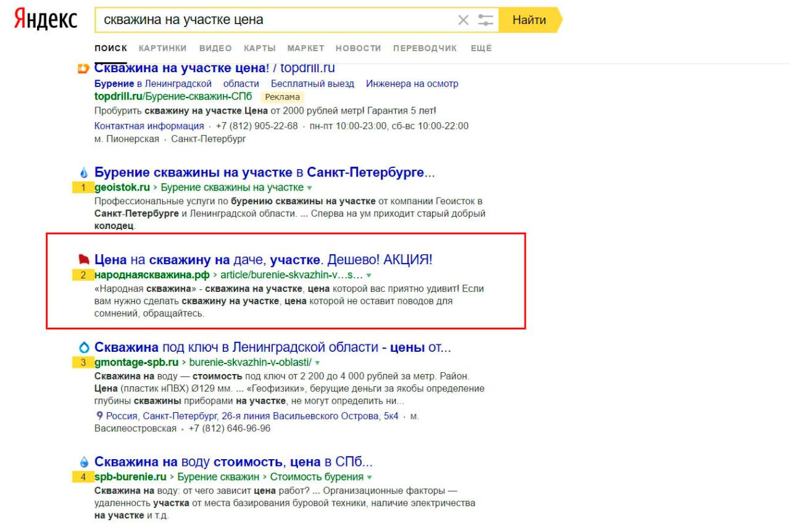
Task: Expand the народнаяскважина.рф result dropdown arrow
Action: (x=369, y=275)
